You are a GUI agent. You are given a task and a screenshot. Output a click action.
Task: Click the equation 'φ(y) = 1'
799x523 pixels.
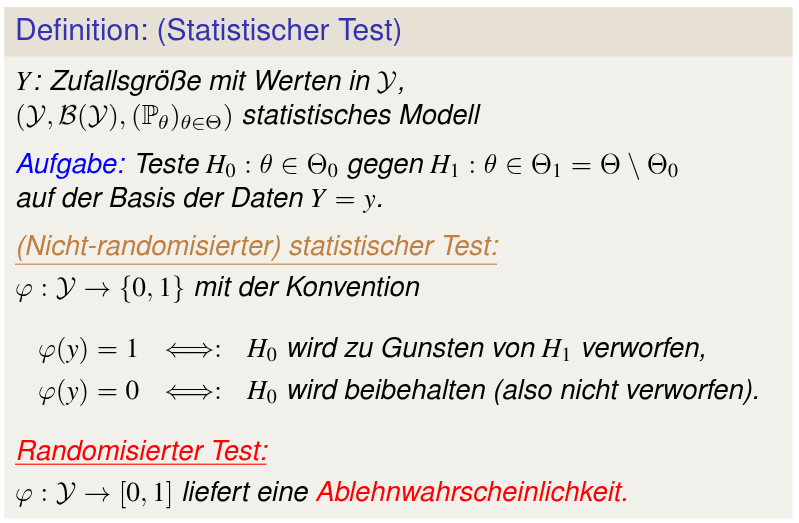88,350
